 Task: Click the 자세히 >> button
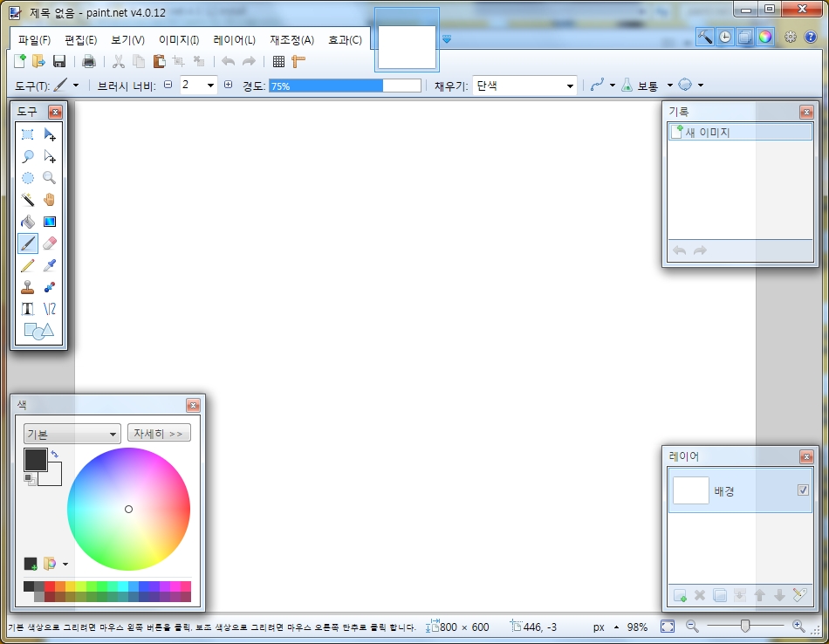(x=159, y=434)
